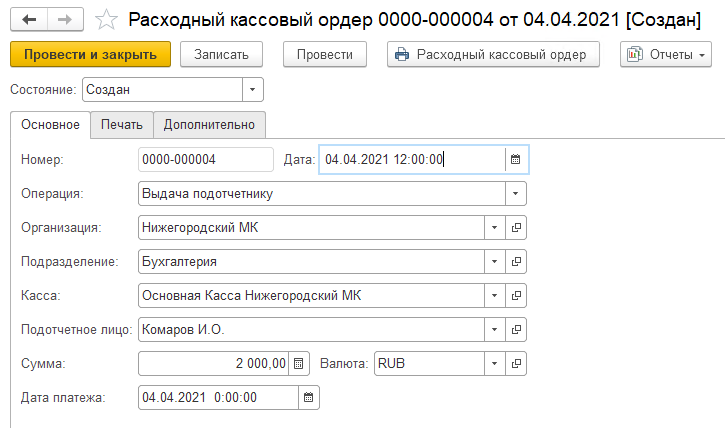This screenshot has width=725, height=428.
Task: Click into the Номер input field
Action: pos(205,159)
